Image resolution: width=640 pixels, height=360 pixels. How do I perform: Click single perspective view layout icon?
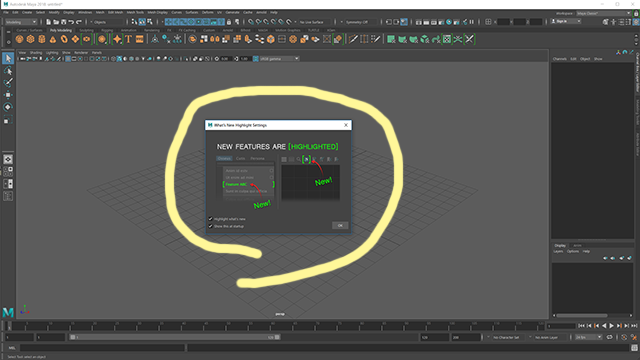pyautogui.click(x=8, y=159)
